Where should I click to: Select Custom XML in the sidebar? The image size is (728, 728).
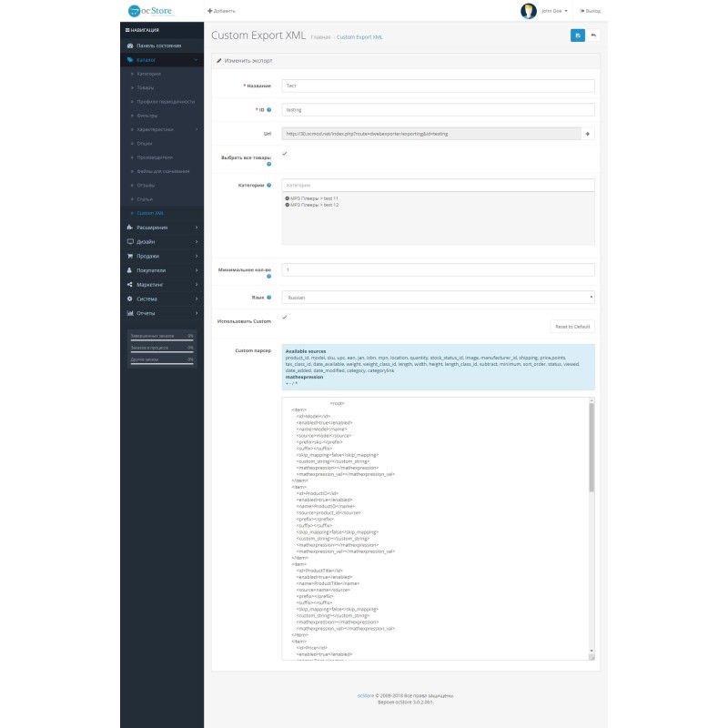point(150,213)
